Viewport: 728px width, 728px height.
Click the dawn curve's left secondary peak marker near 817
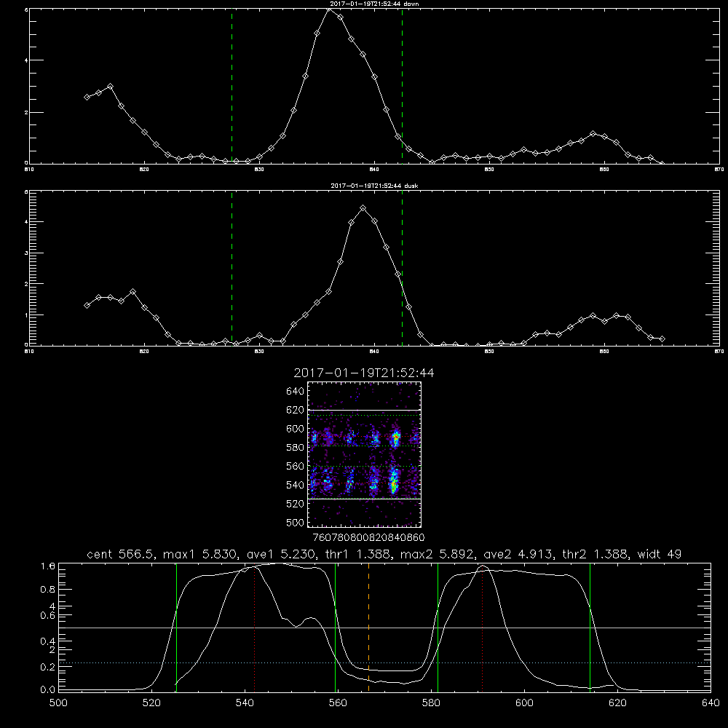click(x=110, y=87)
